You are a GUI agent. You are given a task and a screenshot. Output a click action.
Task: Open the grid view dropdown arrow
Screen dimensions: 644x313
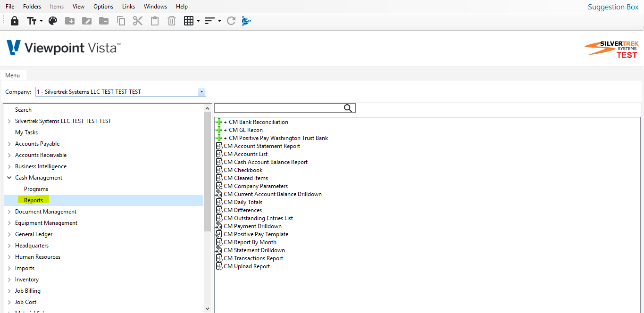tap(198, 21)
